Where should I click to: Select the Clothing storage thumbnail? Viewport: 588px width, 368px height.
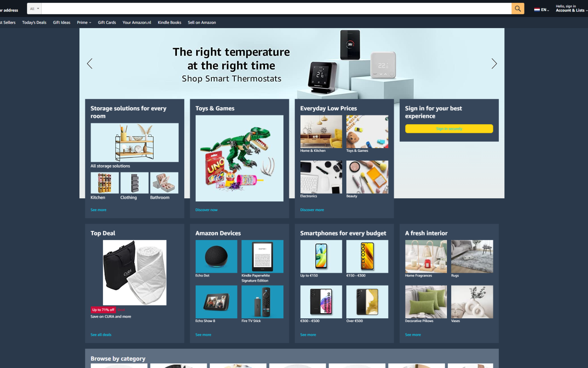[135, 183]
